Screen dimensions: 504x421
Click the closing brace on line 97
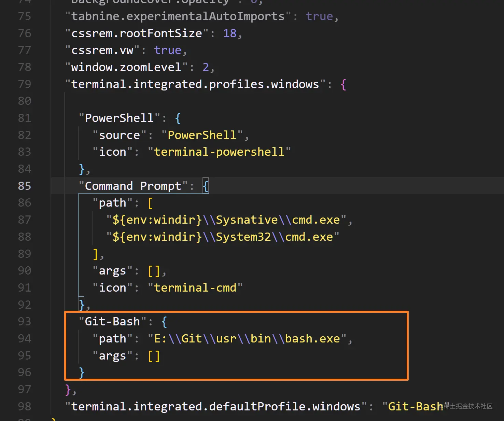pyautogui.click(x=68, y=389)
